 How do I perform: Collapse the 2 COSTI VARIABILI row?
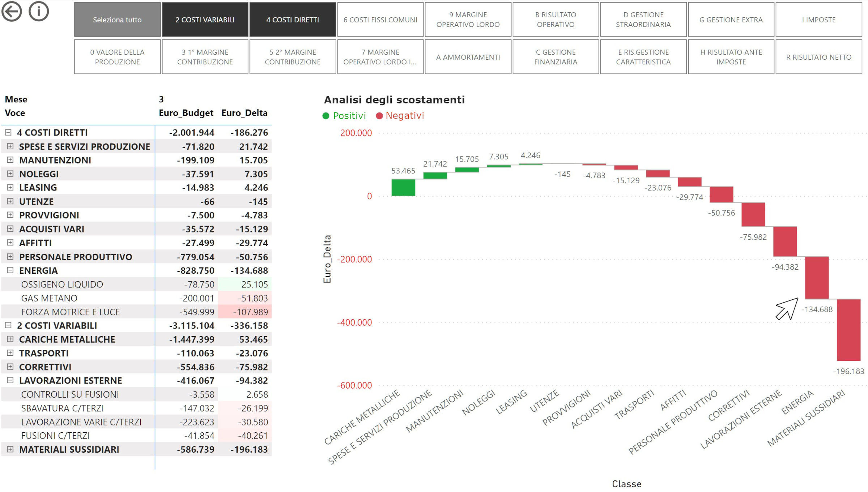point(8,325)
